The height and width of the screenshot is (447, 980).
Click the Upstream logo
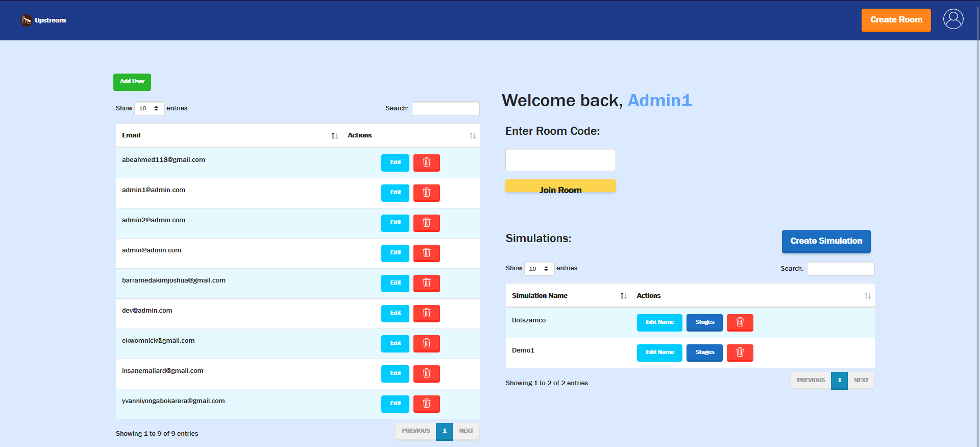click(x=43, y=20)
